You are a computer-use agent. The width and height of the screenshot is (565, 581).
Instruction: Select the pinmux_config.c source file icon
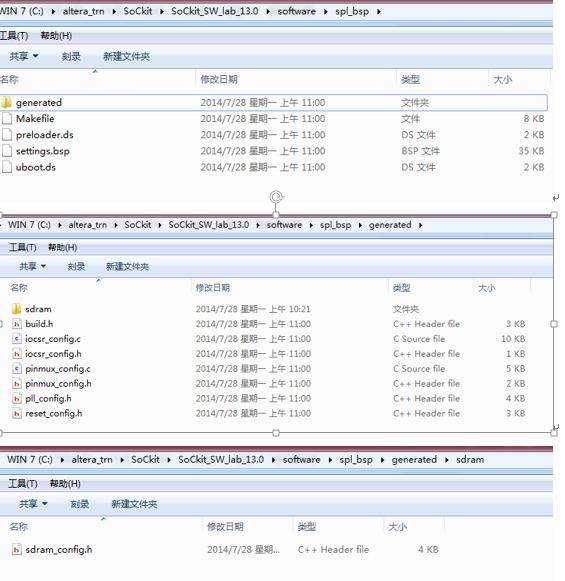pos(17,369)
